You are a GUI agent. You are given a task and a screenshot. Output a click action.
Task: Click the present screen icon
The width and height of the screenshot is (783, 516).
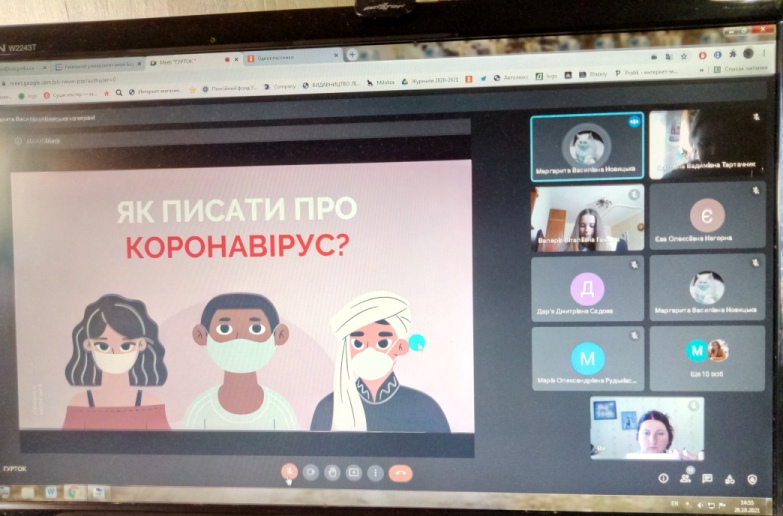click(354, 472)
